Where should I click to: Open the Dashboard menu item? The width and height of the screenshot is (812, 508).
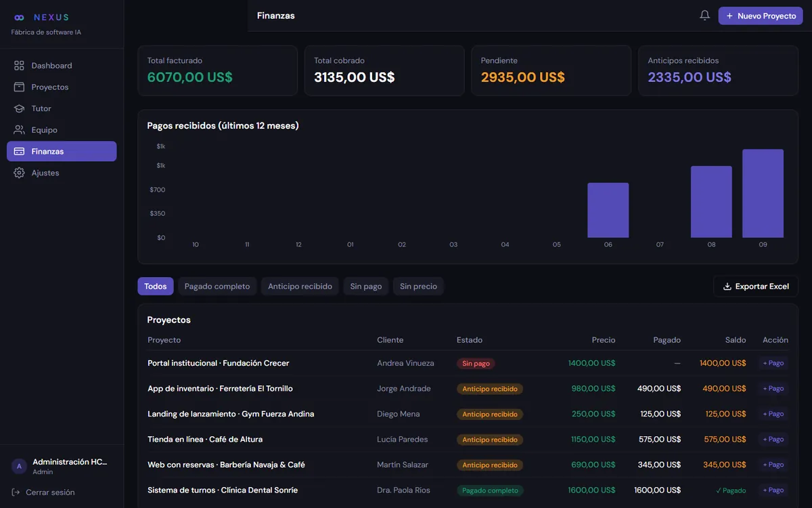pos(62,66)
